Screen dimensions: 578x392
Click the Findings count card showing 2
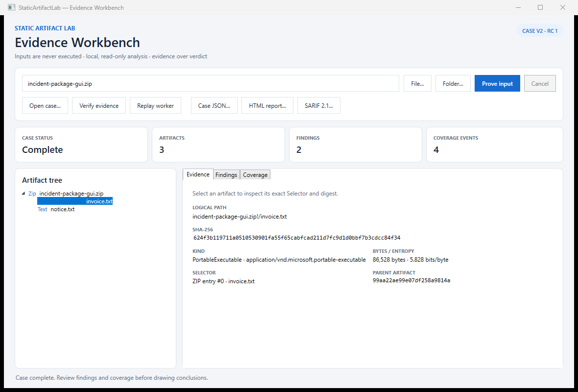point(355,145)
